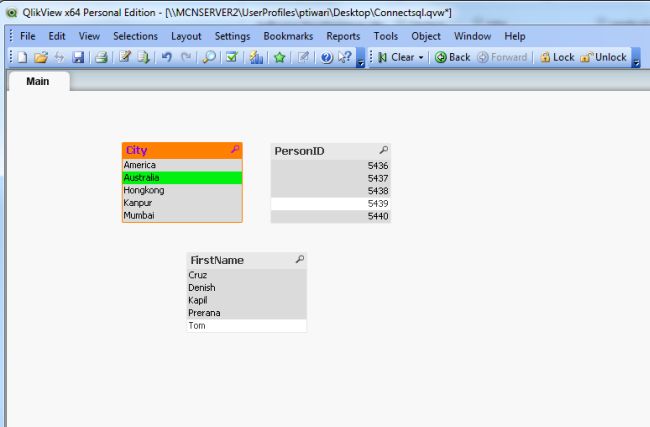Open the Edit menu
650x427 pixels.
click(x=57, y=36)
